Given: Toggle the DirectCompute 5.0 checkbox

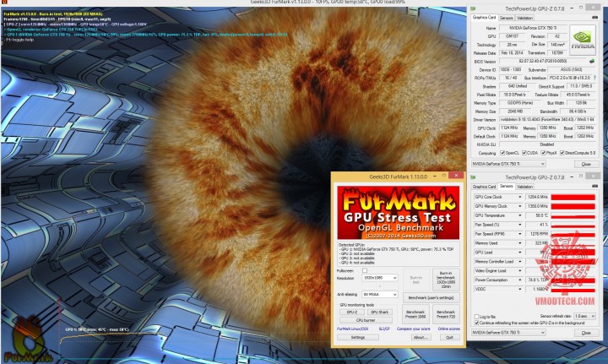Looking at the screenshot, I should coord(562,153).
